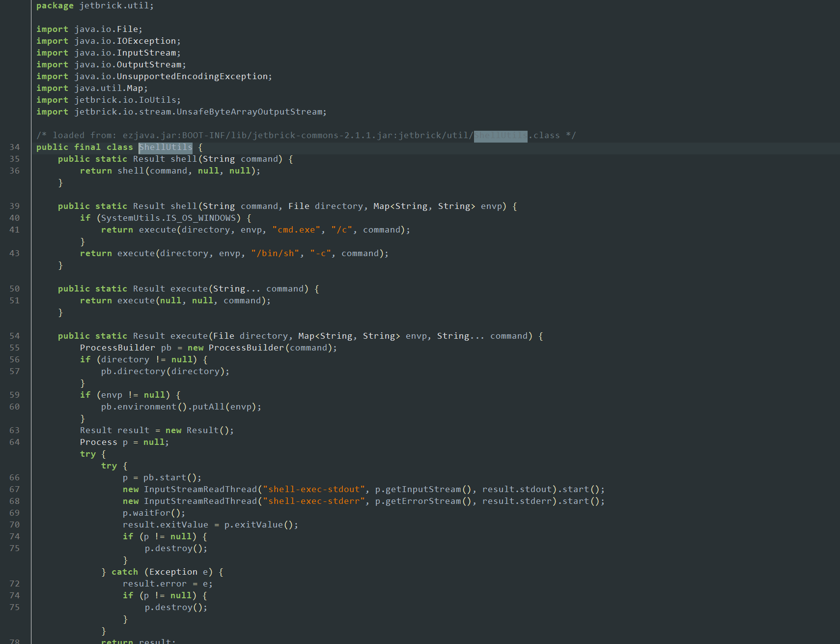The width and height of the screenshot is (840, 644).
Task: Click the 'return shell(command, null, null);' statement
Action: (170, 171)
